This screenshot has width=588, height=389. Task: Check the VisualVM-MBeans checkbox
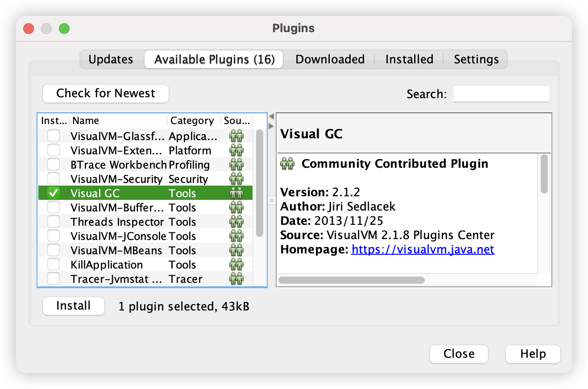pyautogui.click(x=54, y=250)
